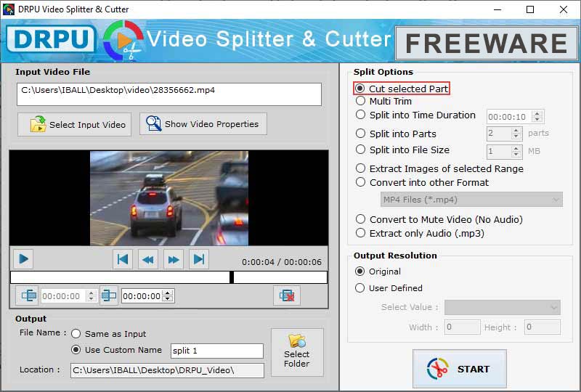Choose Use Custom Name option
Screen dimensions: 581x392
pyautogui.click(x=117, y=350)
